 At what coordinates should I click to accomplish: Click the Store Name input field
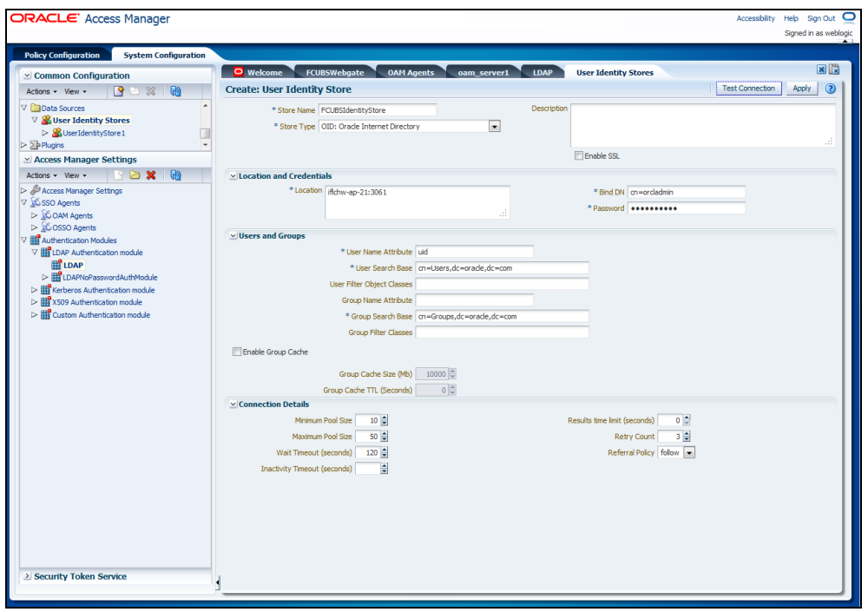[x=378, y=110]
